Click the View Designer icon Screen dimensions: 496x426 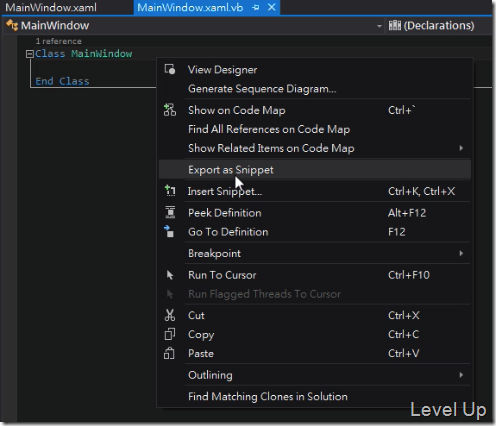(x=170, y=69)
